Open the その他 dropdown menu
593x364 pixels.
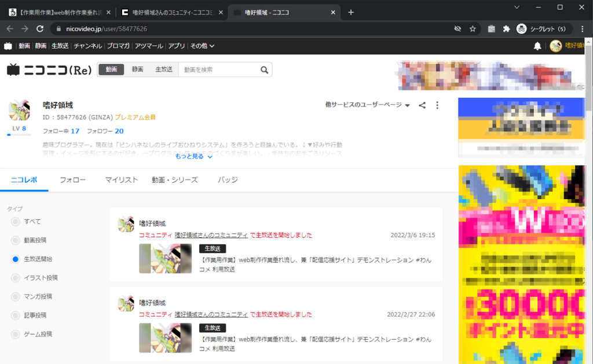(x=202, y=46)
